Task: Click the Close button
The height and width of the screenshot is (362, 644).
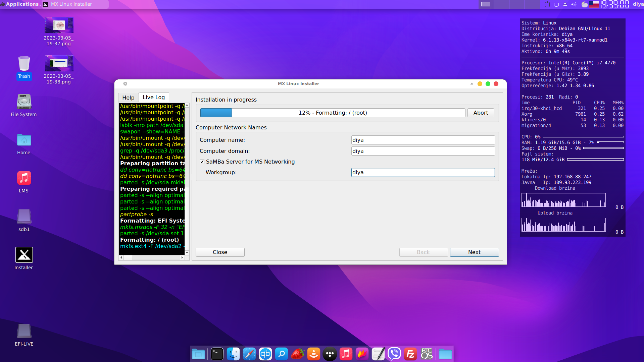Action: (x=220, y=252)
